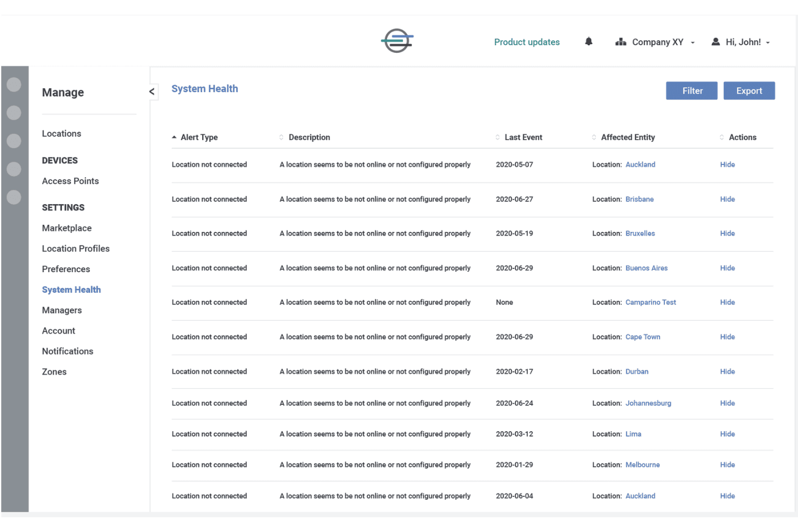
Task: Open the Cape Town location link
Action: pos(643,337)
